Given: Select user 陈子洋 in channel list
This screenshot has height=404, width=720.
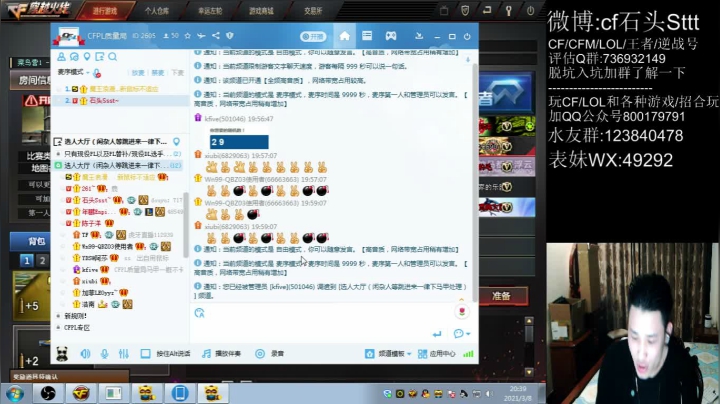Looking at the screenshot, I should pos(91,223).
